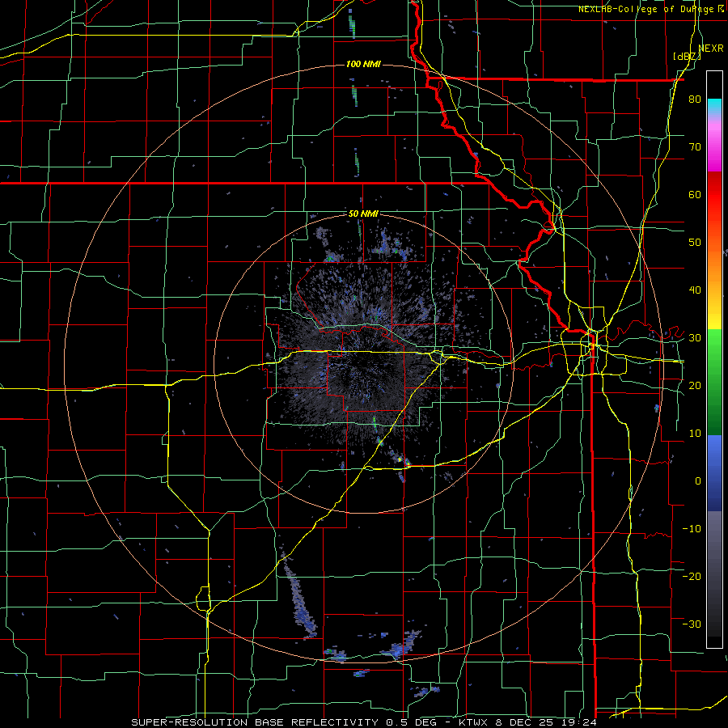Click the "10" value on the dBZ scale

pos(695,434)
